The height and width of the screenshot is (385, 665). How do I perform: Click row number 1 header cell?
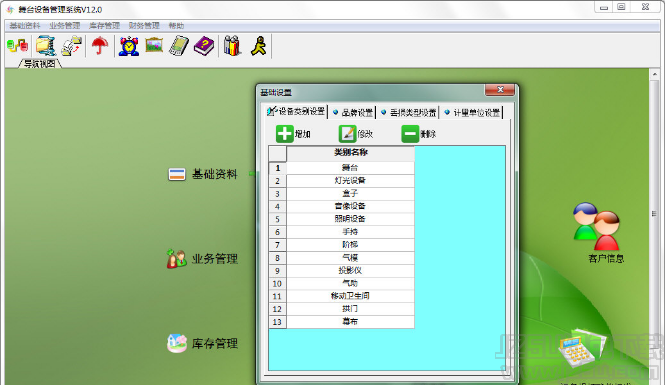click(x=278, y=168)
